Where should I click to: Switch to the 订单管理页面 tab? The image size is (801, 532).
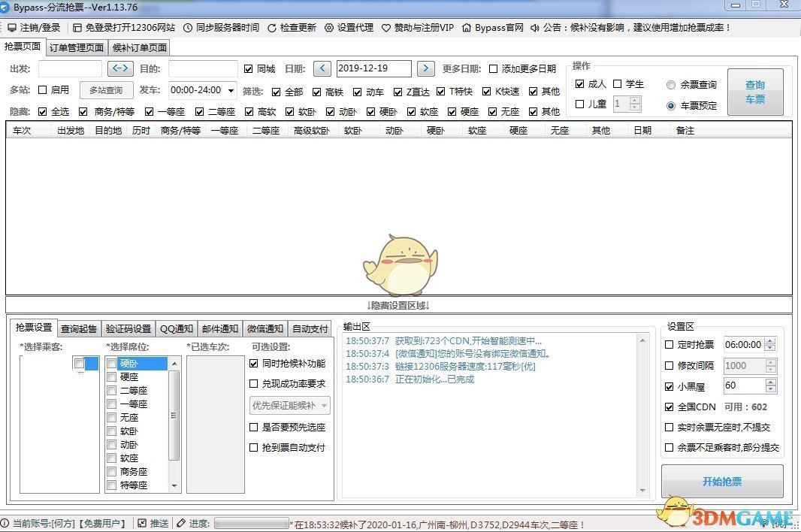point(77,47)
